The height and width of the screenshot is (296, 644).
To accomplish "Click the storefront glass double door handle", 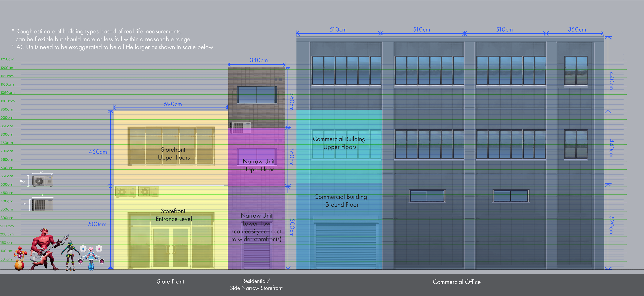I will 171,249.
